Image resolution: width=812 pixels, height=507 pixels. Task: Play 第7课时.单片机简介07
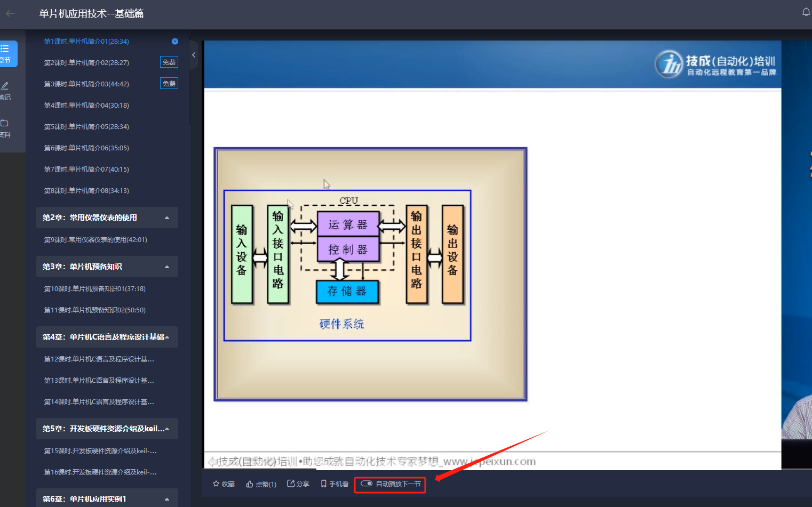click(86, 170)
